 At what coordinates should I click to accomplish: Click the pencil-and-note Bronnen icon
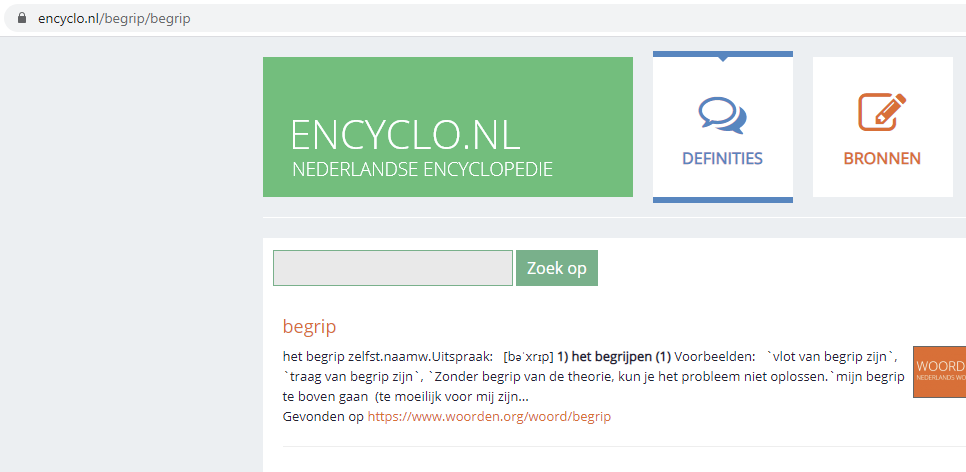pyautogui.click(x=882, y=112)
